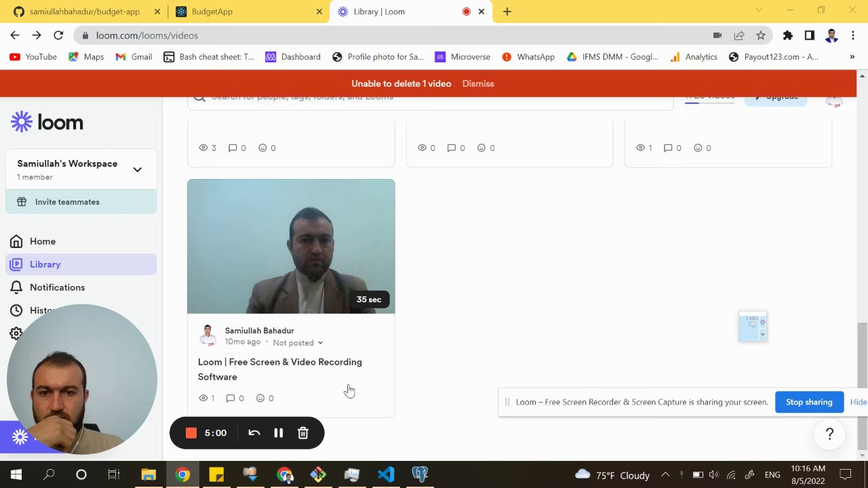868x488 pixels.
Task: Open Bash cheat sheet bookmark
Action: coord(209,57)
